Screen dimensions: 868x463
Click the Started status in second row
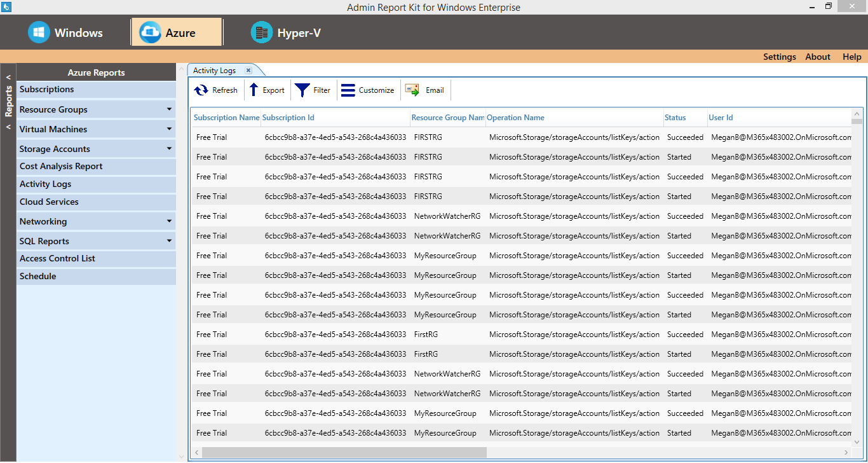pyautogui.click(x=679, y=157)
